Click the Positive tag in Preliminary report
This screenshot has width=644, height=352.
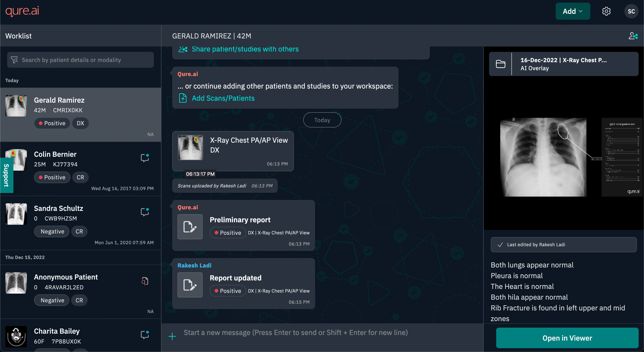point(228,233)
